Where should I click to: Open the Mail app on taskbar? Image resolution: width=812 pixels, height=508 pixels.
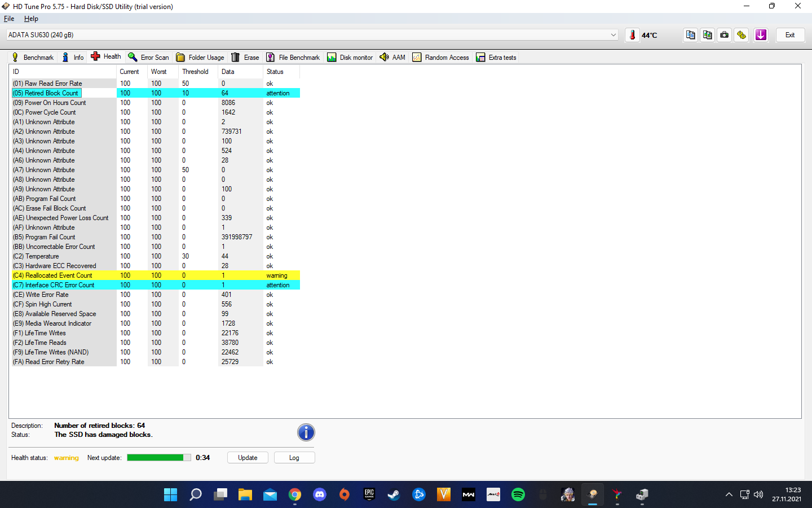tap(270, 495)
